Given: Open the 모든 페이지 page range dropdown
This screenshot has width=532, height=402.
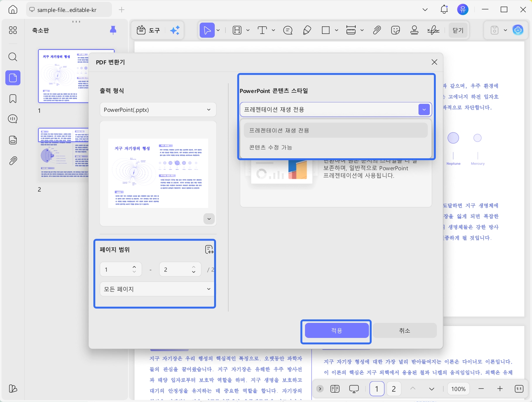Looking at the screenshot, I should click(x=157, y=289).
